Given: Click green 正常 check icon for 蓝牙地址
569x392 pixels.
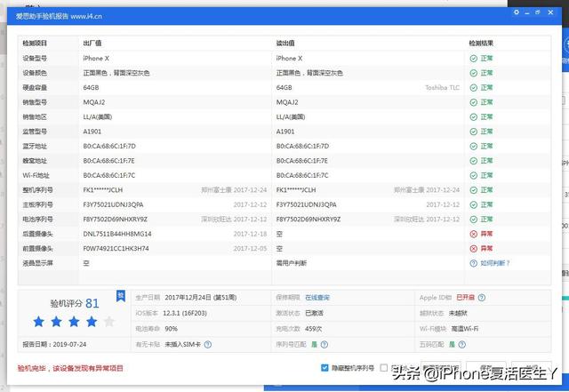Looking at the screenshot, I should click(473, 147).
